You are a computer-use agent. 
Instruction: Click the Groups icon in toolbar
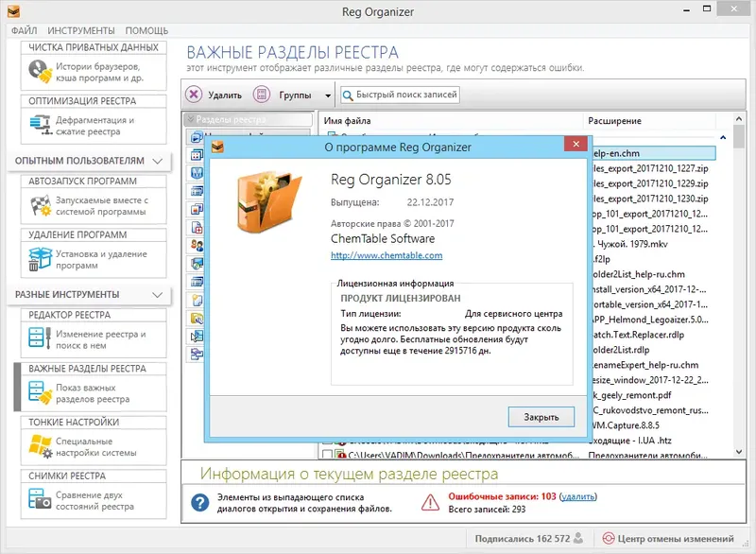coord(262,94)
